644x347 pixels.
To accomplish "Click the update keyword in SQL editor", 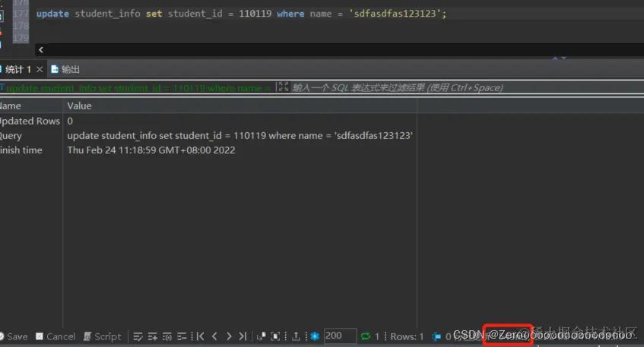I will [x=52, y=14].
